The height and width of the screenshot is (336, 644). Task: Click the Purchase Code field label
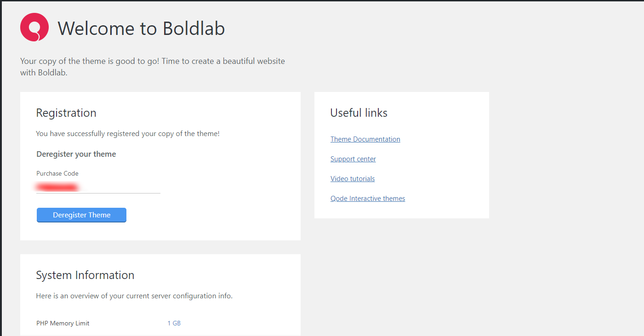click(x=57, y=174)
